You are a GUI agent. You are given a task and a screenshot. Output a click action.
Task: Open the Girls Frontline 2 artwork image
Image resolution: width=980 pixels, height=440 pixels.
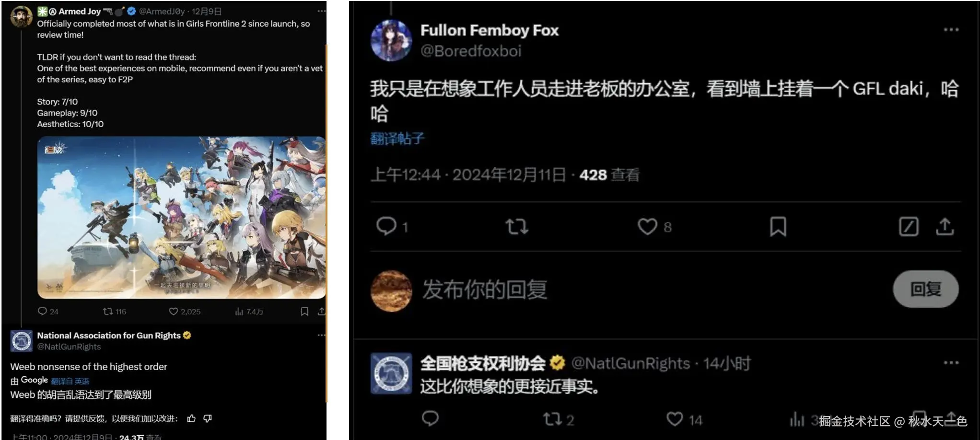[x=181, y=218]
